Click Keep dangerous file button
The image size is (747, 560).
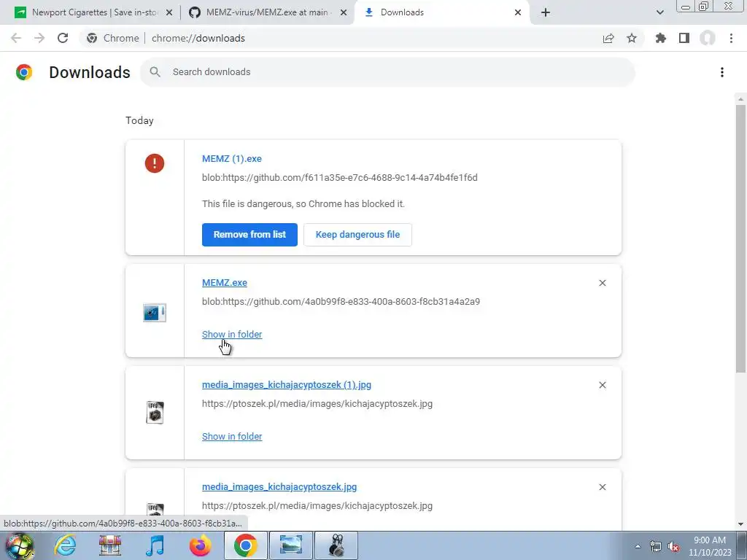pos(357,235)
